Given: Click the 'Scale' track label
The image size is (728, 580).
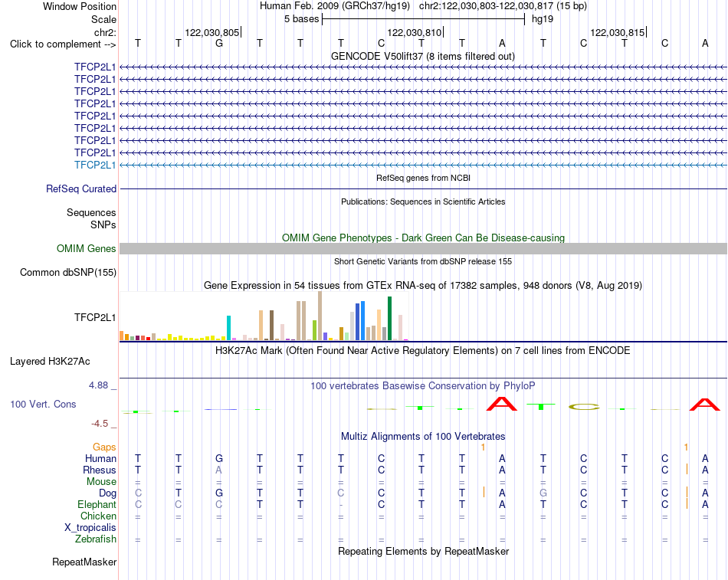Looking at the screenshot, I should pyautogui.click(x=103, y=19).
